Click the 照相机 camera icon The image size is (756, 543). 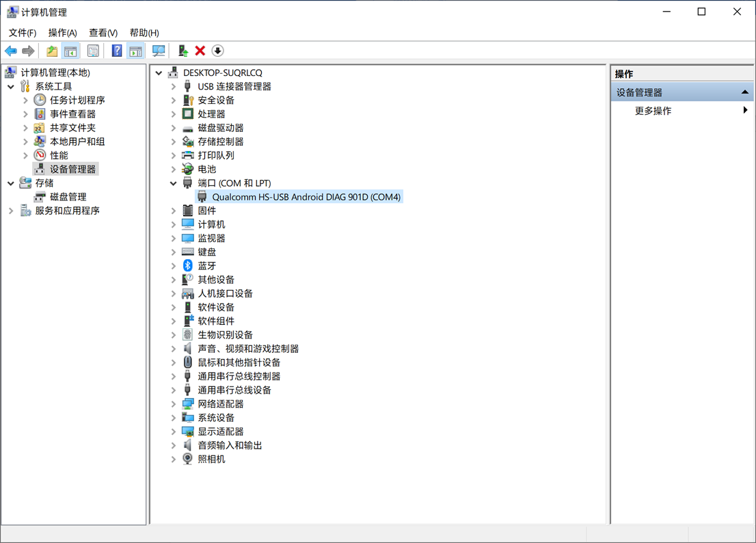point(187,459)
